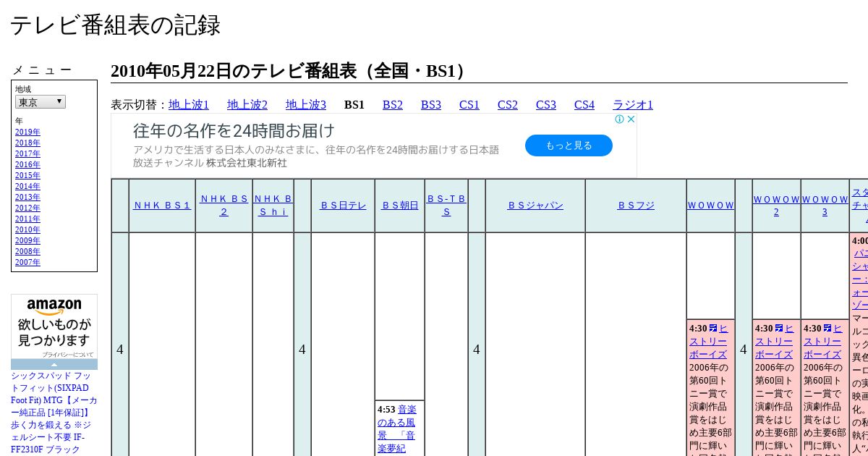Open the 2019年 archive link
Screen dimensions: 868x456
[x=27, y=132]
